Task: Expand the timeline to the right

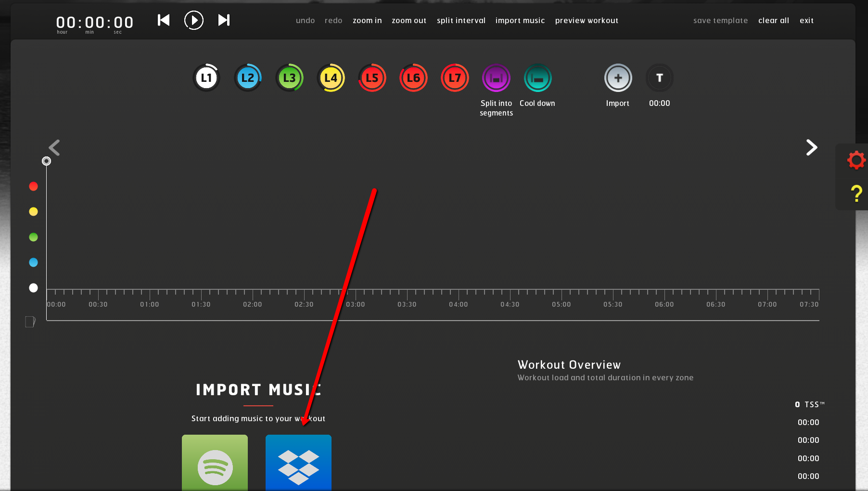Action: click(x=812, y=147)
